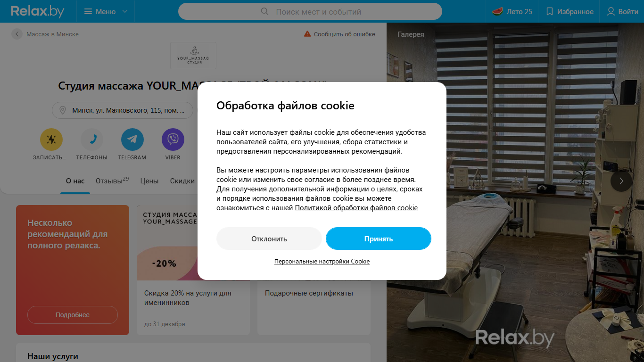Image resolution: width=644 pixels, height=362 pixels.
Task: Click the Подробнее button on the orange card
Action: pos(73,315)
